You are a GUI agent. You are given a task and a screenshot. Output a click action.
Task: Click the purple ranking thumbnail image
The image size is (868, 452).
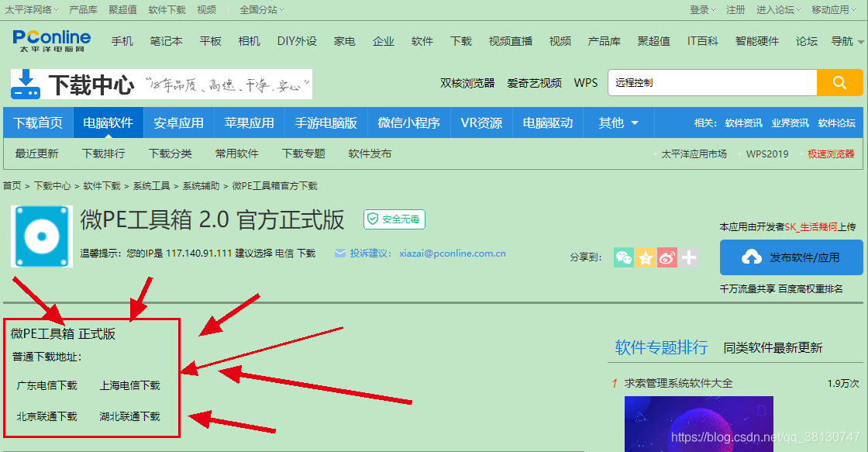click(698, 424)
